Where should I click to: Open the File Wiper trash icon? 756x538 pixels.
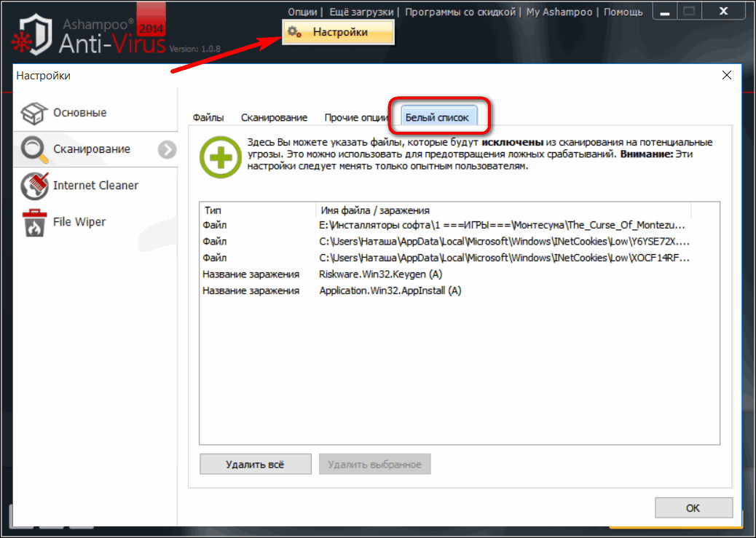pyautogui.click(x=34, y=223)
